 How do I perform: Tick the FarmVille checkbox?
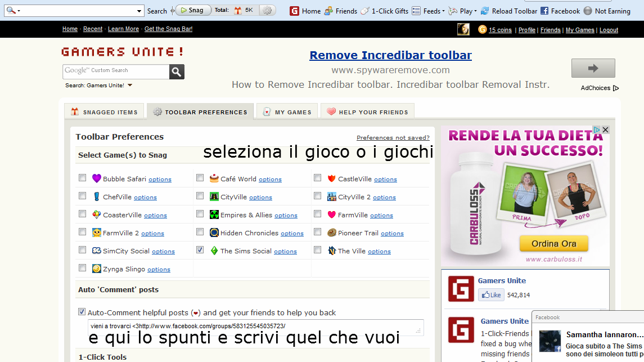[317, 214]
